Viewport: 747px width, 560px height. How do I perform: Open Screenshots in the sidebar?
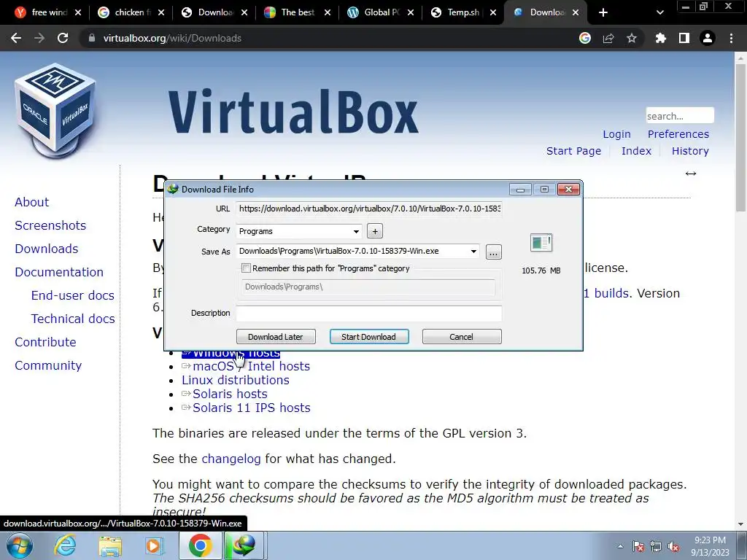(x=50, y=225)
